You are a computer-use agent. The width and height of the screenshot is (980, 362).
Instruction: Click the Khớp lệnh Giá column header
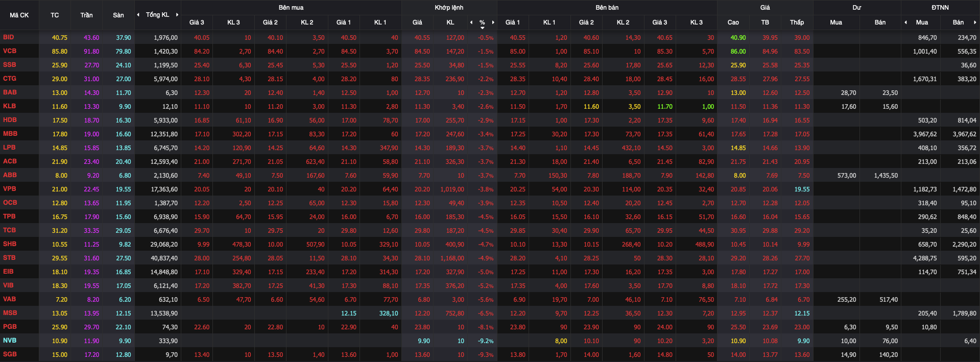click(x=417, y=22)
